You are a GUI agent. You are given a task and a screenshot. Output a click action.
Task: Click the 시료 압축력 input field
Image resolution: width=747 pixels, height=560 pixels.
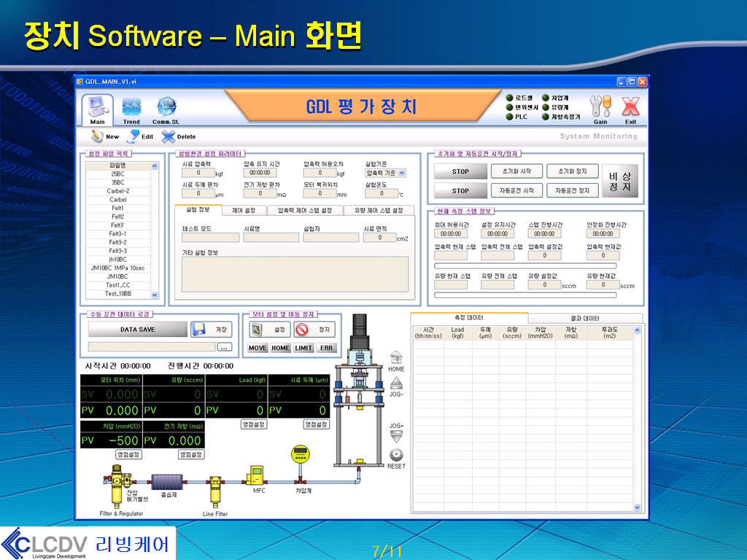(198, 173)
